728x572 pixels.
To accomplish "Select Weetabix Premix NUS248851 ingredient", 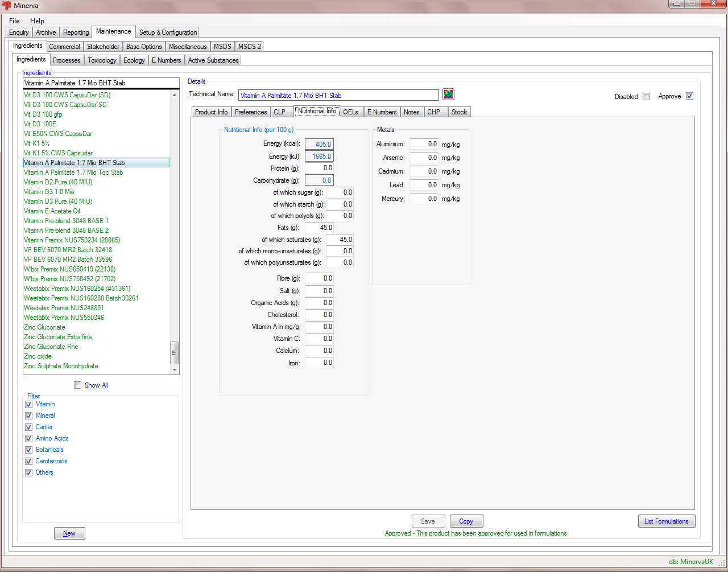I will click(x=64, y=308).
